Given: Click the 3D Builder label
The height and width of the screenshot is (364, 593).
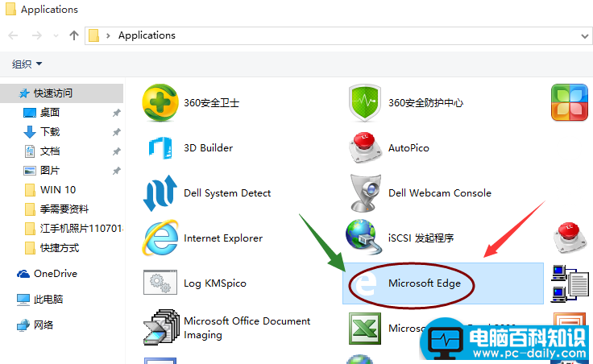Looking at the screenshot, I should click(209, 148).
